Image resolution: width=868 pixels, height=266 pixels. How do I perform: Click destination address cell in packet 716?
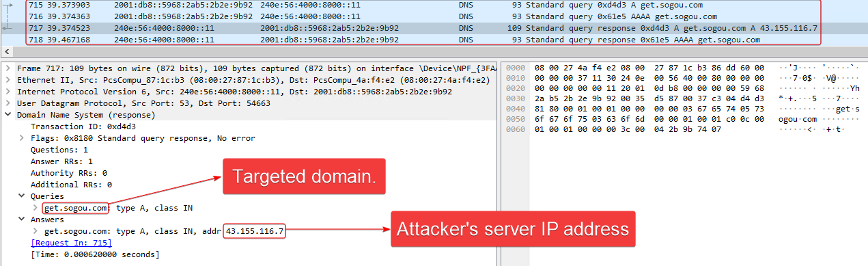point(311,16)
